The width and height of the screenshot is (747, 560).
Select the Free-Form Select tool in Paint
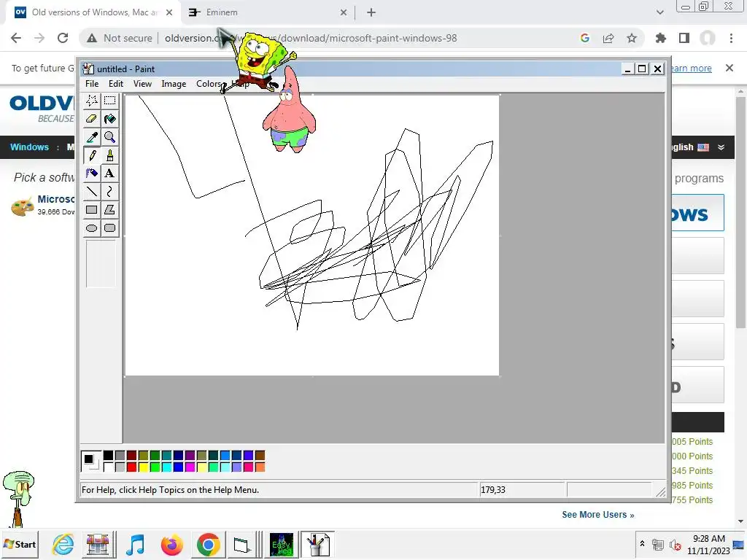pyautogui.click(x=91, y=101)
